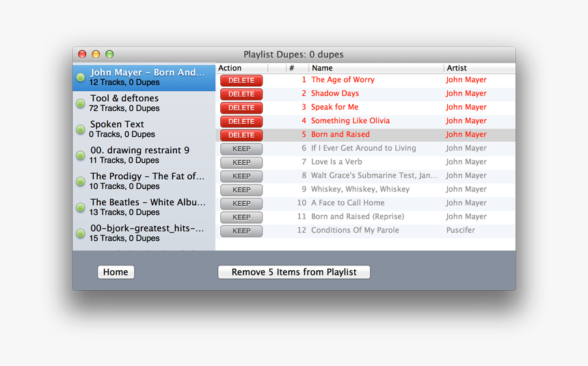
Task: Select The Prodigy – The Fat of... playlist
Action: (144, 181)
